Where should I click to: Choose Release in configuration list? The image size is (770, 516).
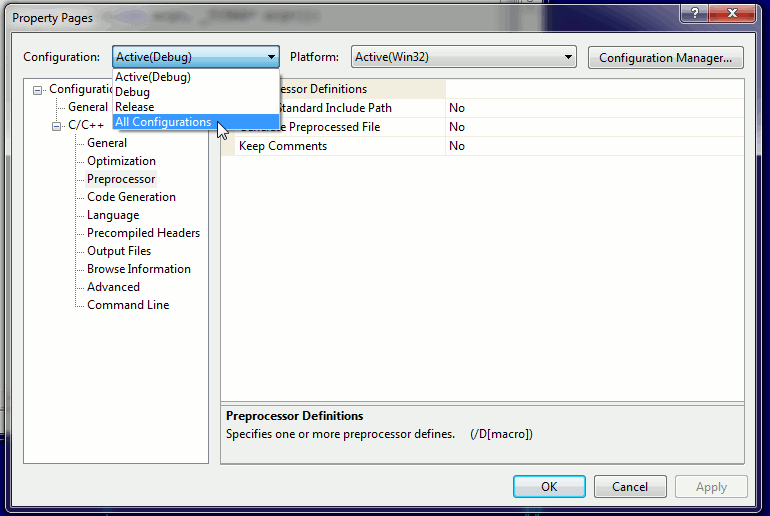pos(135,107)
